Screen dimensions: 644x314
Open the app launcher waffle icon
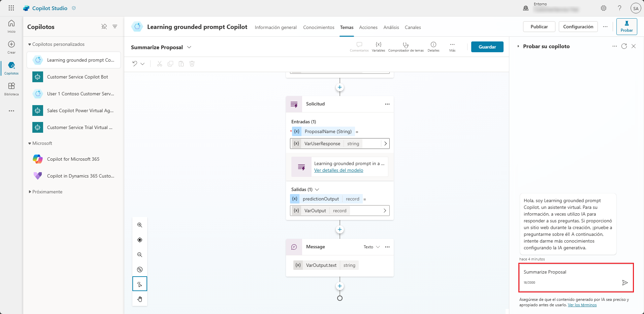click(x=11, y=8)
